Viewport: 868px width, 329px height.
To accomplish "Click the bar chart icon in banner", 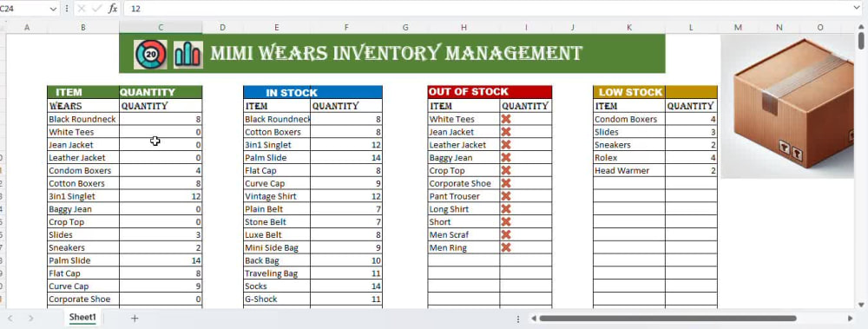I will click(x=187, y=55).
